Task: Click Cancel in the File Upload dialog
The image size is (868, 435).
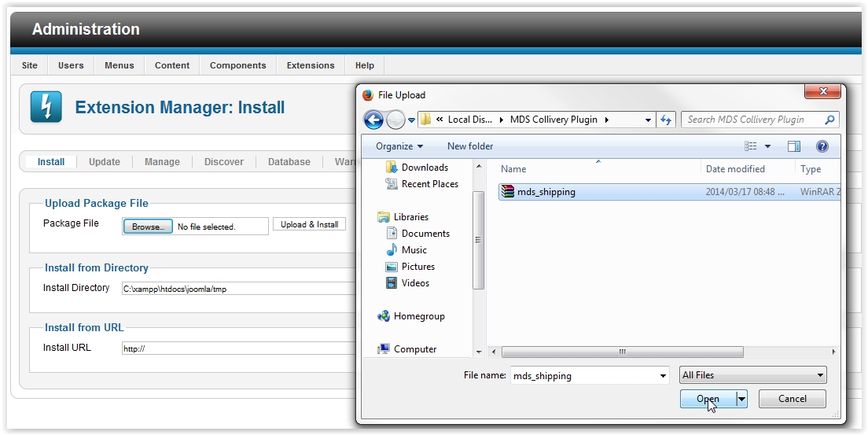Action: (x=792, y=399)
